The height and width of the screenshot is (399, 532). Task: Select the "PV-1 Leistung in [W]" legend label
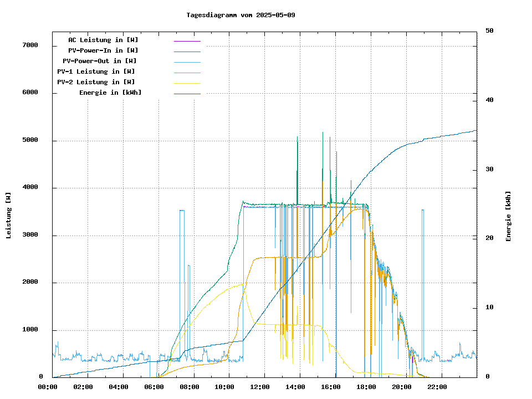(x=96, y=71)
